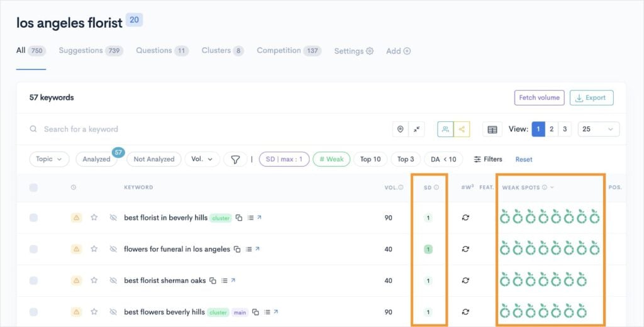
Task: Click the Reset filters link
Action: click(524, 159)
